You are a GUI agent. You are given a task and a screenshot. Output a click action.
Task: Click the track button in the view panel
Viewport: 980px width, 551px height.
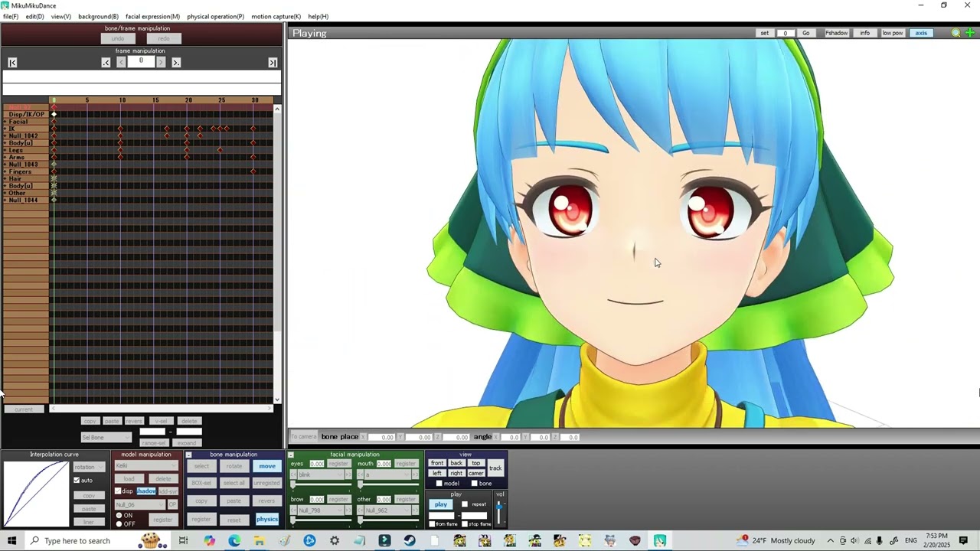495,468
